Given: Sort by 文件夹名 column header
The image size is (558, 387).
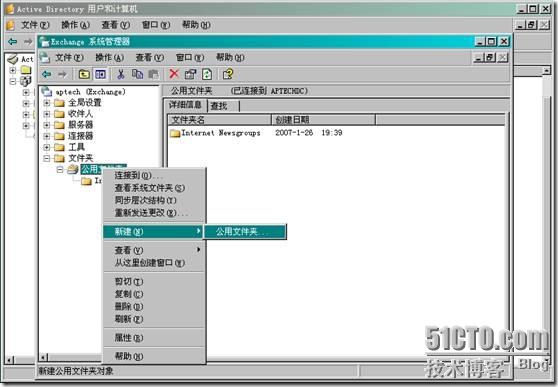Looking at the screenshot, I should click(220, 120).
